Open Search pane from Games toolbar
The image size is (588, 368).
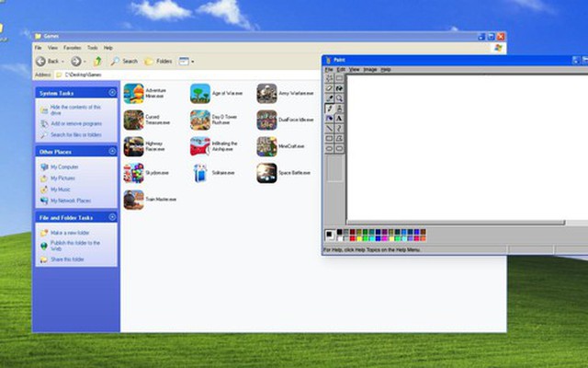[124, 62]
